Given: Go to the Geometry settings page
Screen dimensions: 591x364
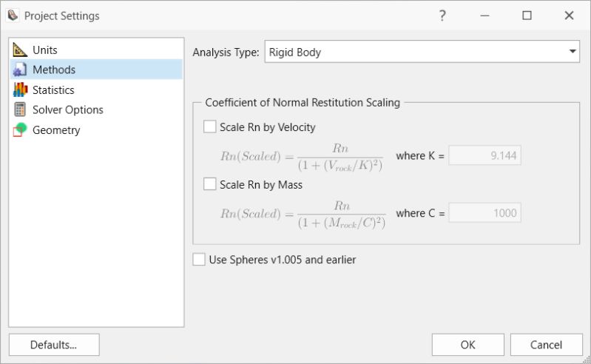Looking at the screenshot, I should (56, 130).
